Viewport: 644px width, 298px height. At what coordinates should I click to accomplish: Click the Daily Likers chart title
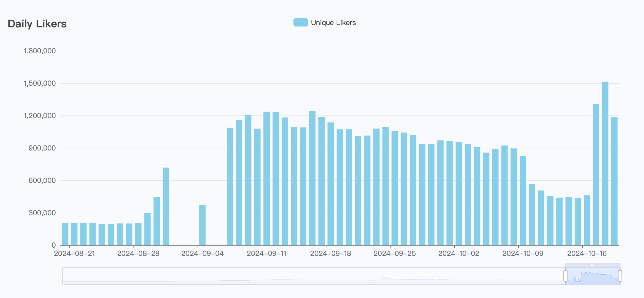[x=37, y=24]
